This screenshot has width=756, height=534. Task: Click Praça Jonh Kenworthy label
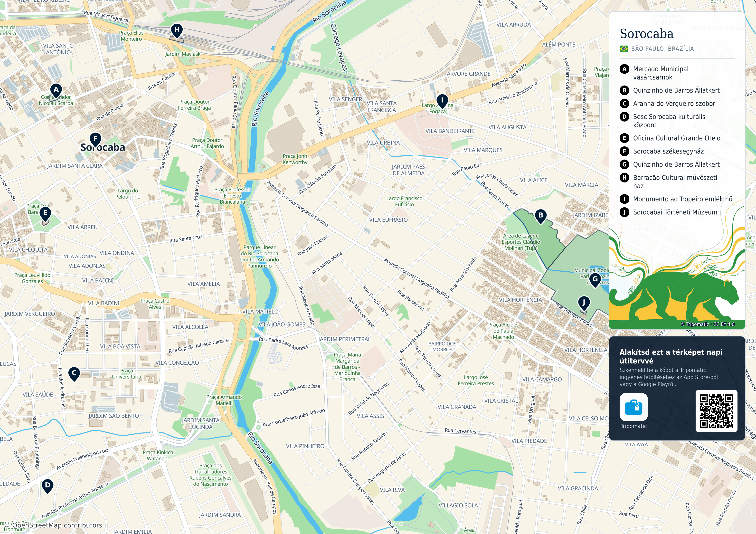pos(295,159)
